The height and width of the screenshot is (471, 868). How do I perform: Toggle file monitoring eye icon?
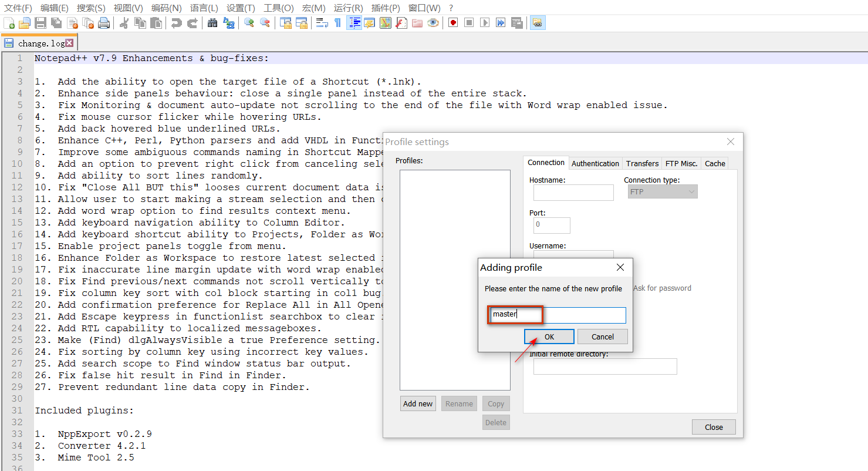click(x=433, y=23)
